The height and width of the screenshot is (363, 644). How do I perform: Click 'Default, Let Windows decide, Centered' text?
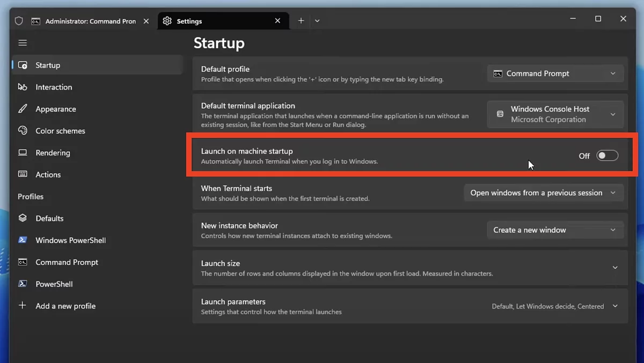[548, 306]
